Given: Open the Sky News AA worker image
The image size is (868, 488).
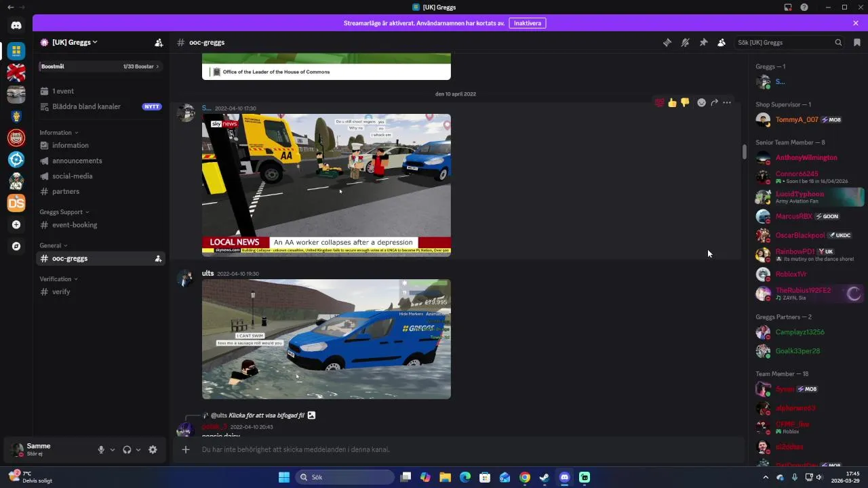Looking at the screenshot, I should coord(326,185).
